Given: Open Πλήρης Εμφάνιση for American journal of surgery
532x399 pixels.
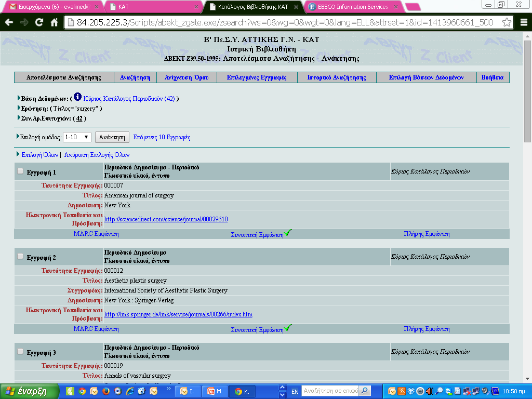Looking at the screenshot, I should 427,234.
